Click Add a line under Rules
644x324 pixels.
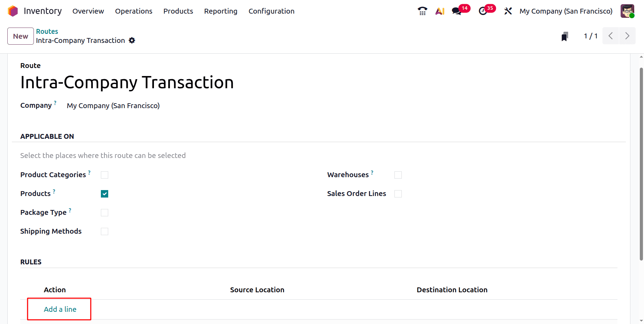[60, 309]
